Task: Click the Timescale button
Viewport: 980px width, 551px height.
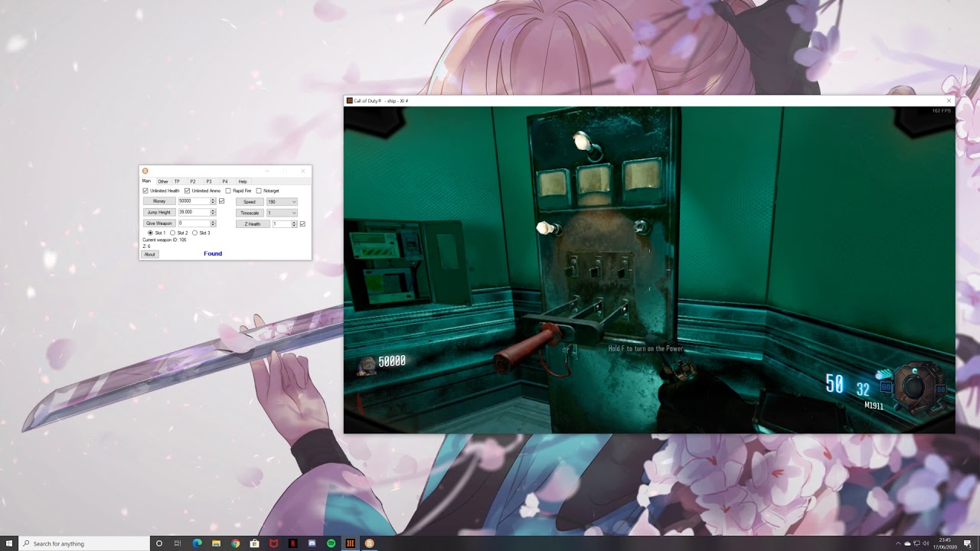Action: [250, 213]
